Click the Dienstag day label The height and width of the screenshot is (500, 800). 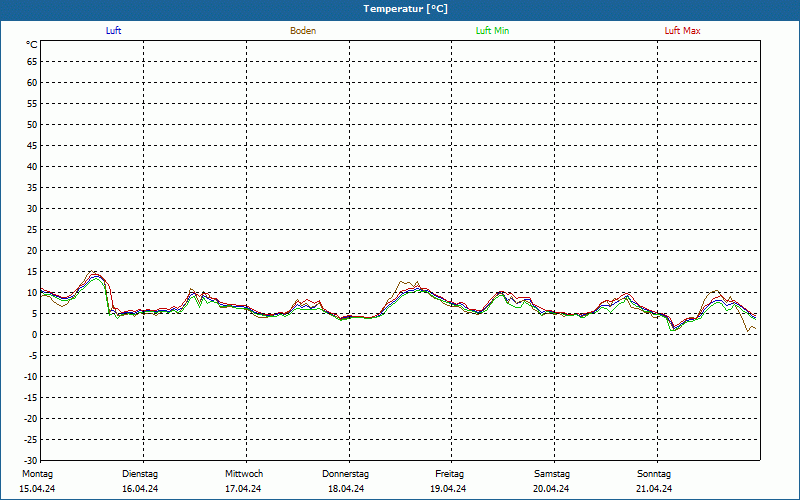coord(140,474)
